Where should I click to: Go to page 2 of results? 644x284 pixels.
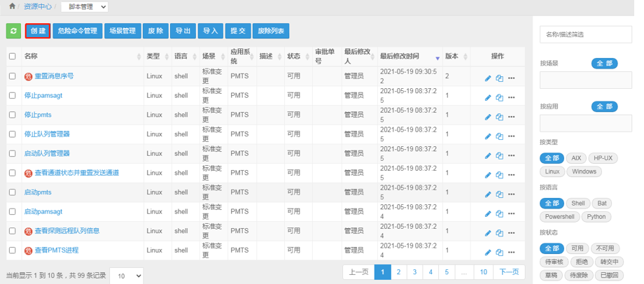pos(399,272)
